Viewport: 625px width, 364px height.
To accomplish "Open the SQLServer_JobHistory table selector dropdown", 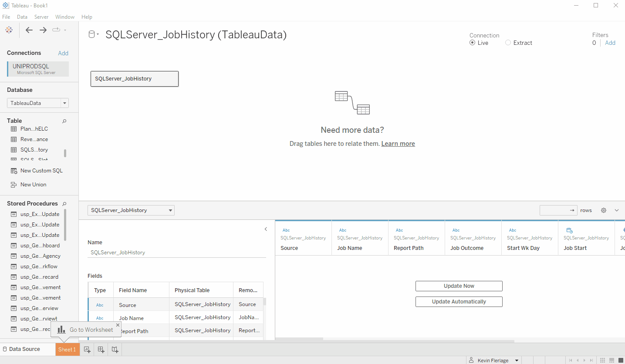I will click(131, 210).
